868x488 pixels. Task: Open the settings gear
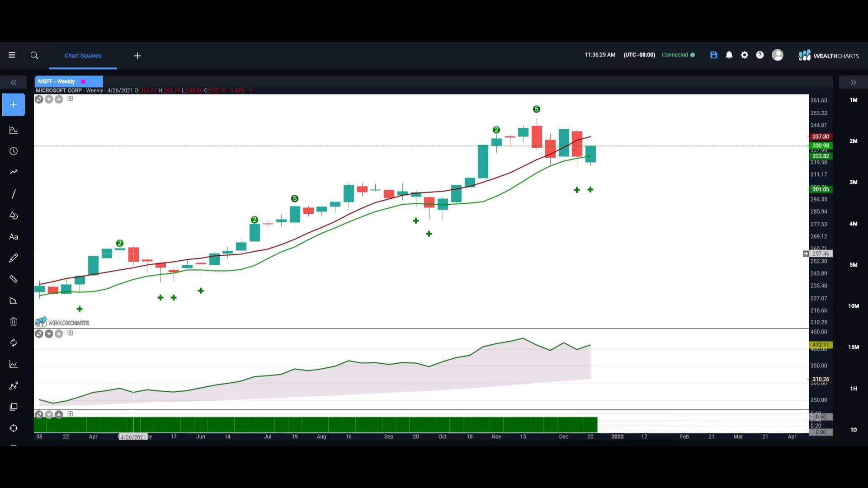(745, 55)
